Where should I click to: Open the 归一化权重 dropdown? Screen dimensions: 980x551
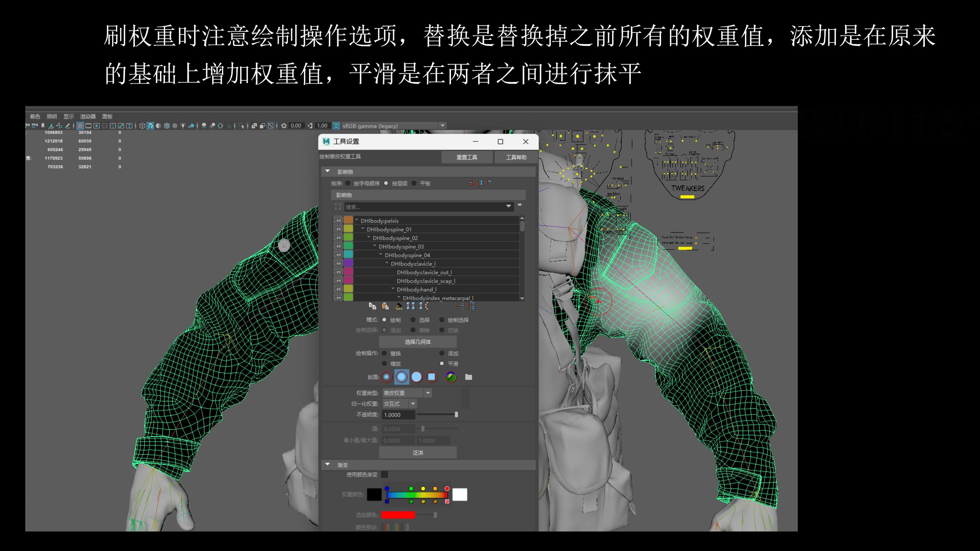click(x=400, y=404)
